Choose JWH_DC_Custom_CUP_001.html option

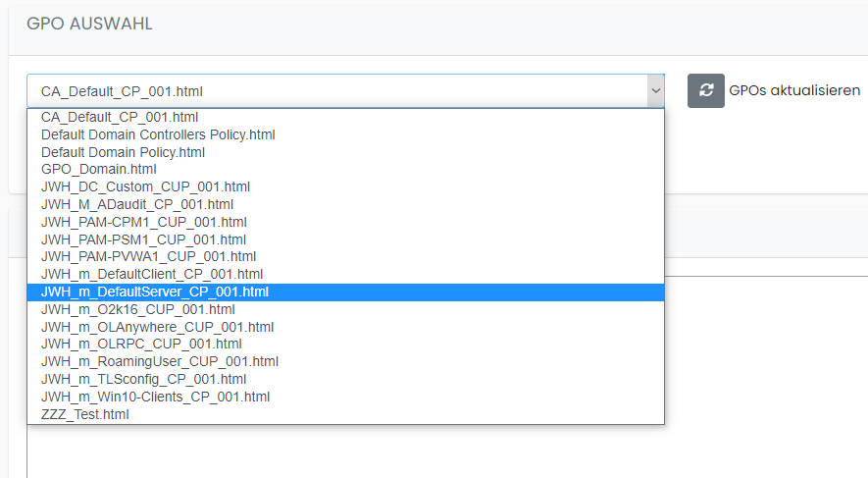[145, 186]
